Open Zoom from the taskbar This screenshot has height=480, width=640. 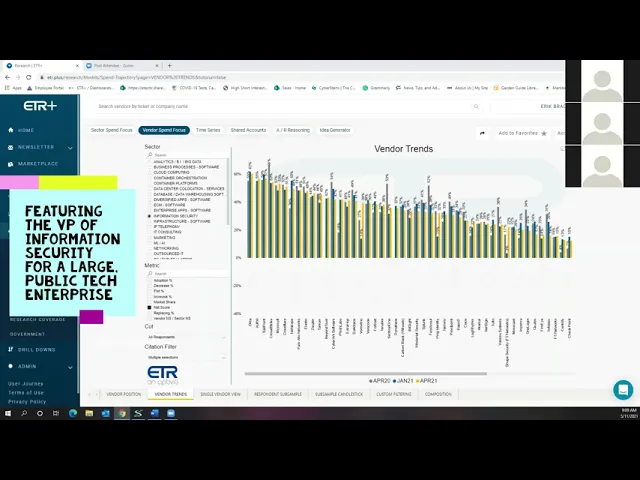coord(171,413)
